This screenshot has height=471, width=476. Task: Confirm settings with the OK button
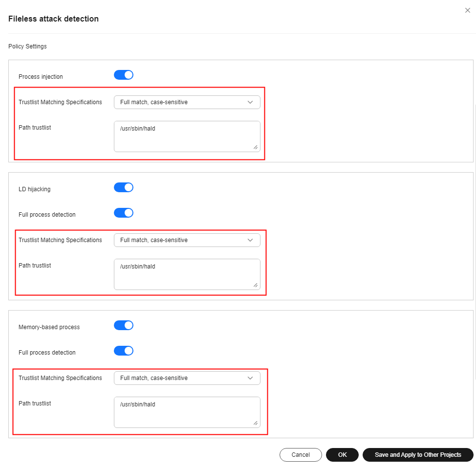point(343,455)
